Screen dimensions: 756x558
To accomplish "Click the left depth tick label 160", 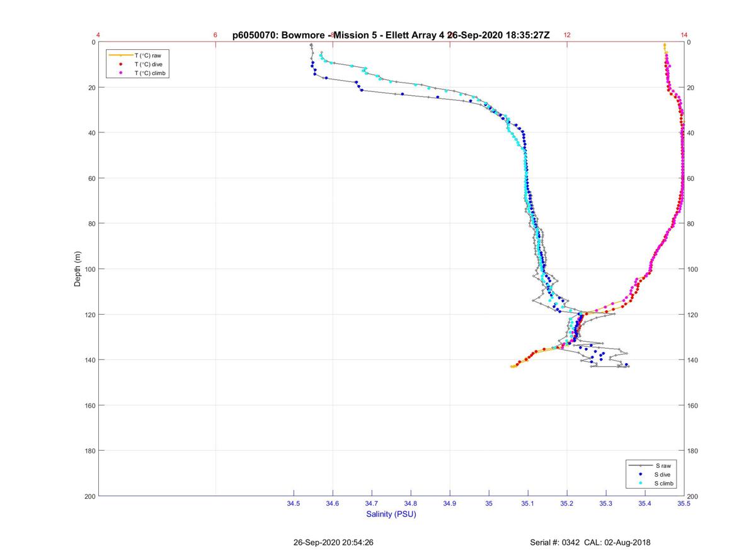I will pyautogui.click(x=90, y=405).
